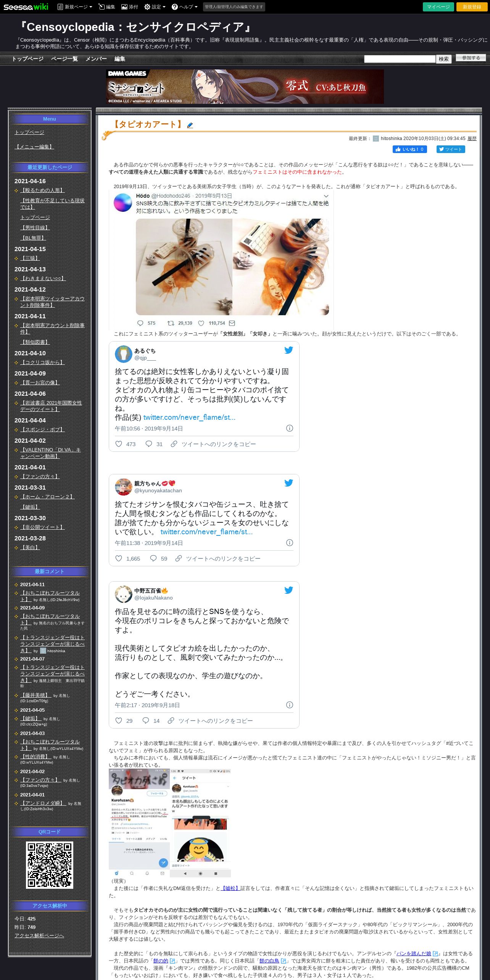The image size is (490, 980).
Task: Click the 新規登録 button
Action: coord(472,7)
